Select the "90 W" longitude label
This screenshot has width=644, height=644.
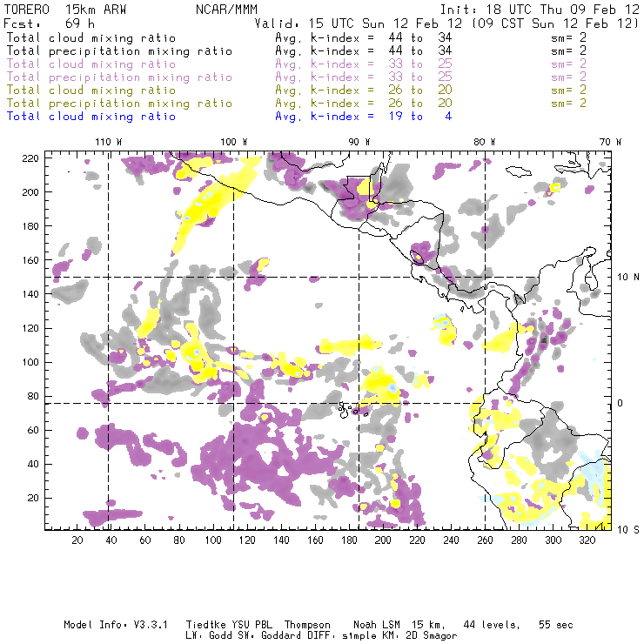click(x=359, y=142)
